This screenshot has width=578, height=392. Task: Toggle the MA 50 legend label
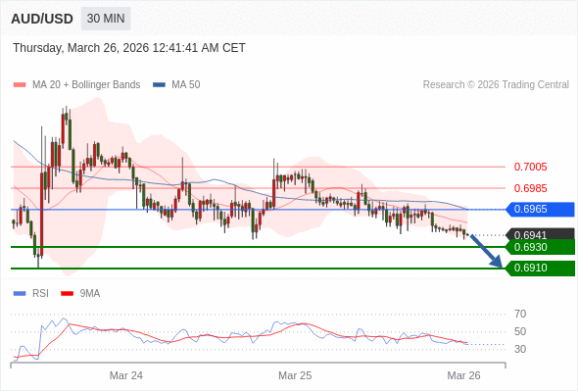(186, 85)
